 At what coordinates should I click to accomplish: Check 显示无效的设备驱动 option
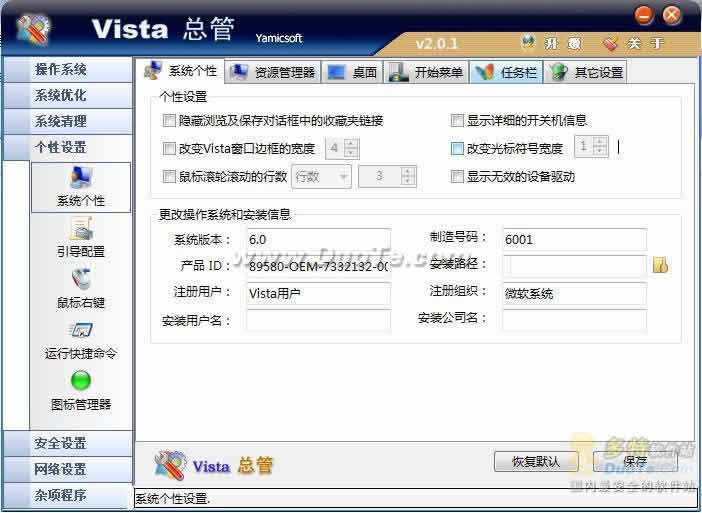[457, 176]
